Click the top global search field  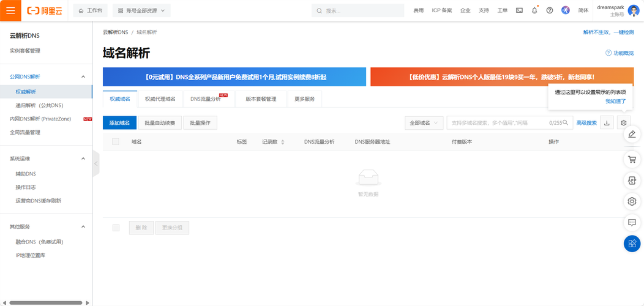click(x=358, y=10)
